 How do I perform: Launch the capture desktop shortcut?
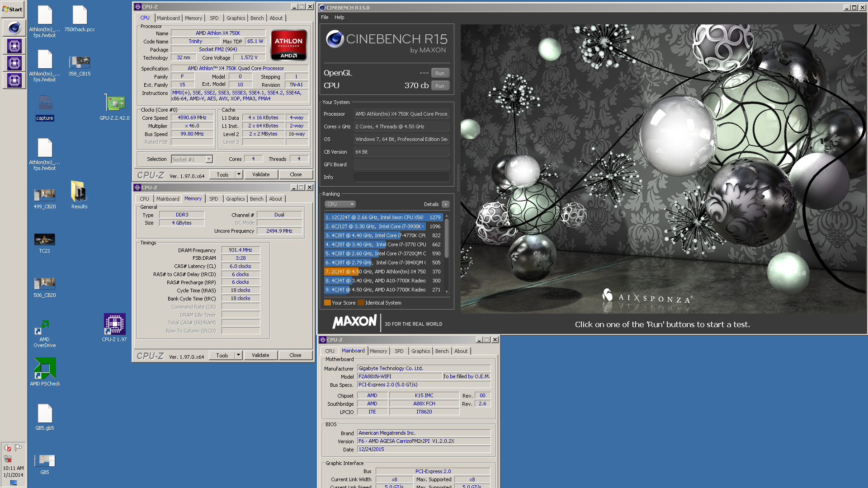point(45,108)
